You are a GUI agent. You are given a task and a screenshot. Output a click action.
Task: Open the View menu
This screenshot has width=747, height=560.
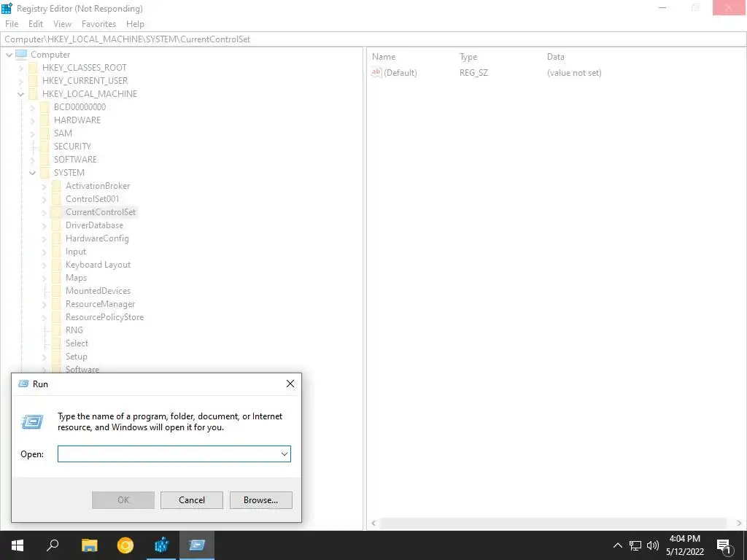pos(63,24)
